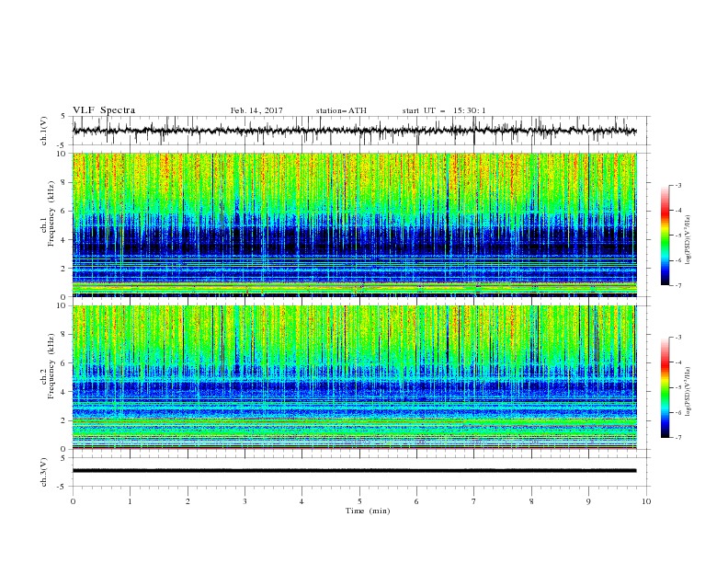Click the ch.1 voltage waveform trace

355,131
